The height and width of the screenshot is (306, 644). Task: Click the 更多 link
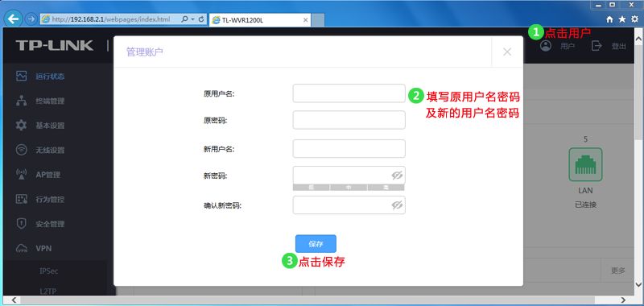pos(618,271)
